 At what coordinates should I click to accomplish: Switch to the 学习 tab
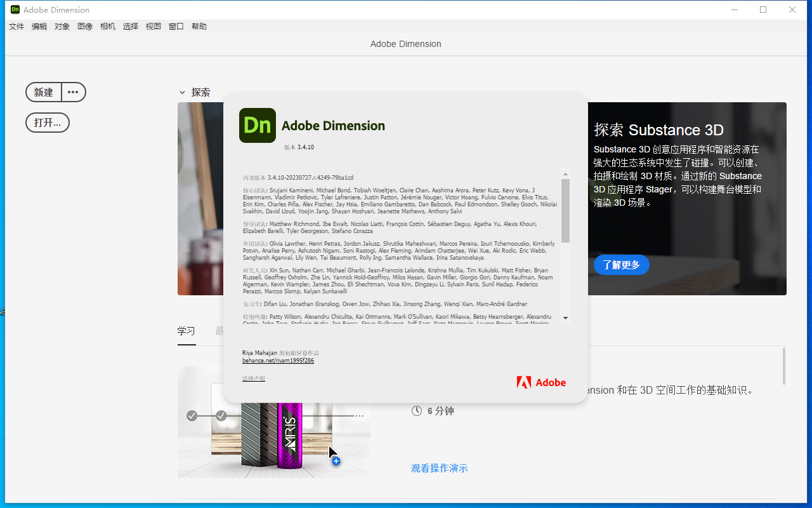tap(186, 331)
